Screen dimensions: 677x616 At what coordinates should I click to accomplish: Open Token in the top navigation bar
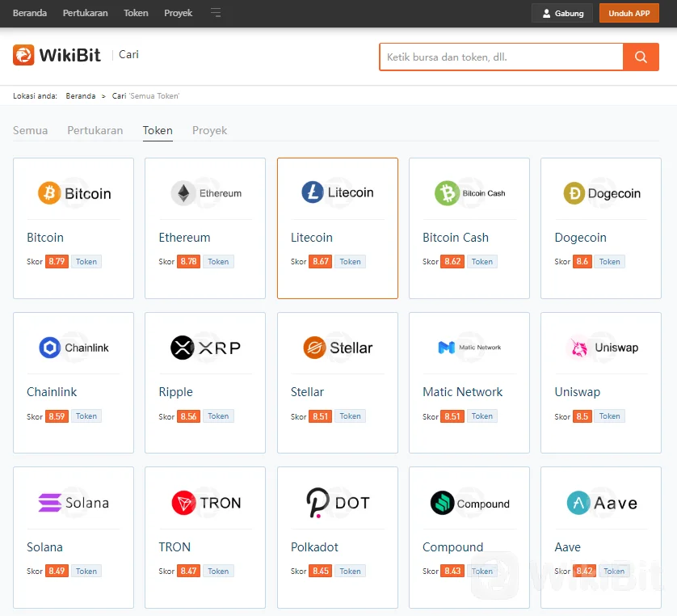(x=136, y=13)
